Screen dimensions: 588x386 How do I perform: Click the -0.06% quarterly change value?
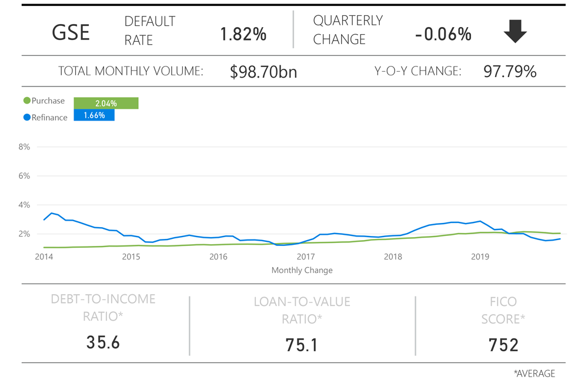click(443, 34)
